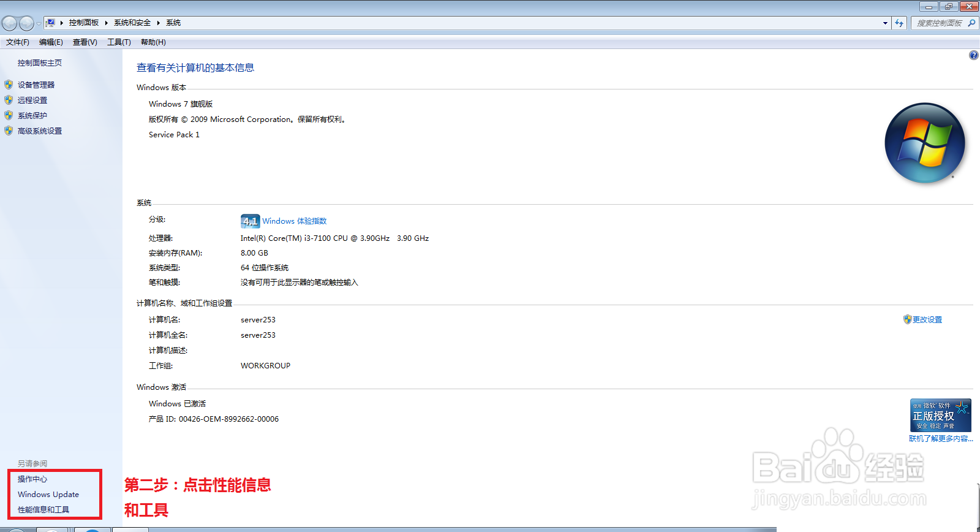Click the 更改设置 link
The width and height of the screenshot is (980, 532).
click(x=927, y=320)
